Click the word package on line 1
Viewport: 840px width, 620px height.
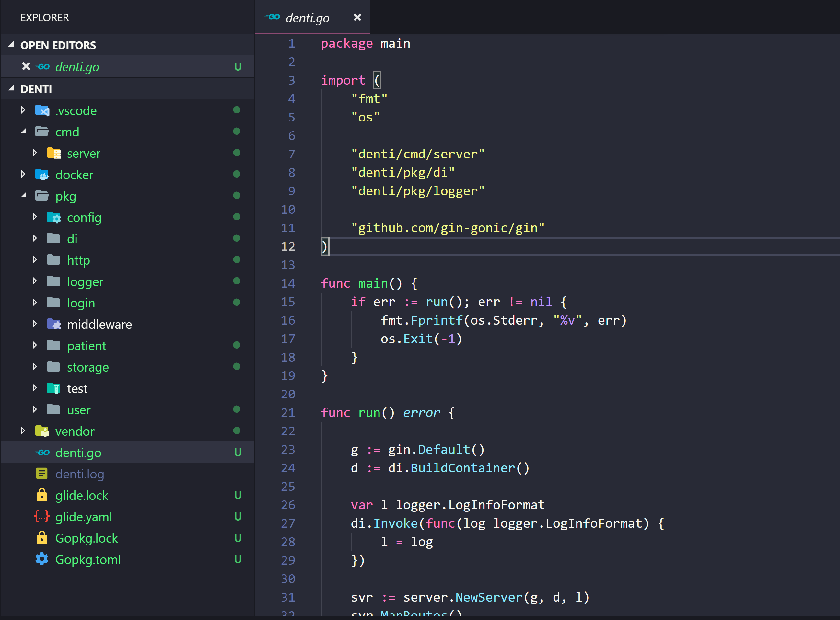(347, 43)
